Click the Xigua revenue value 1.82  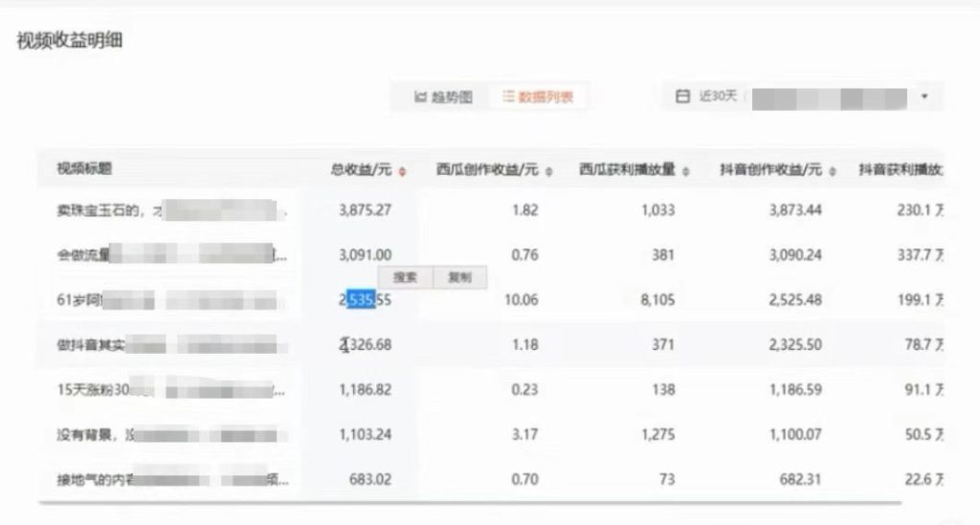(525, 210)
